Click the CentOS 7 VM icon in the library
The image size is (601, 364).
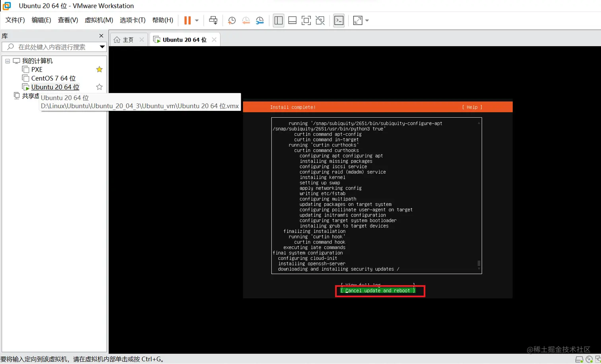pyautogui.click(x=25, y=78)
